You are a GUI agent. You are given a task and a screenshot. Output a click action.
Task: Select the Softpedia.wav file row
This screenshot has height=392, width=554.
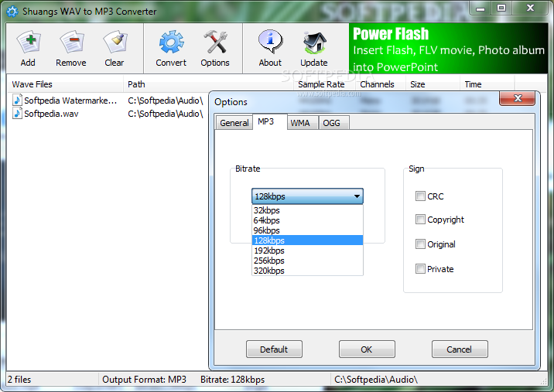(108, 114)
